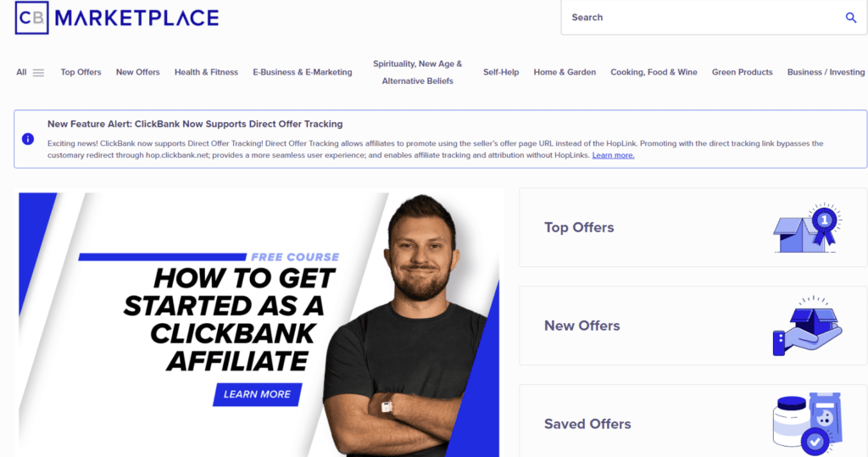Click the blue info icon in alert

click(x=28, y=139)
